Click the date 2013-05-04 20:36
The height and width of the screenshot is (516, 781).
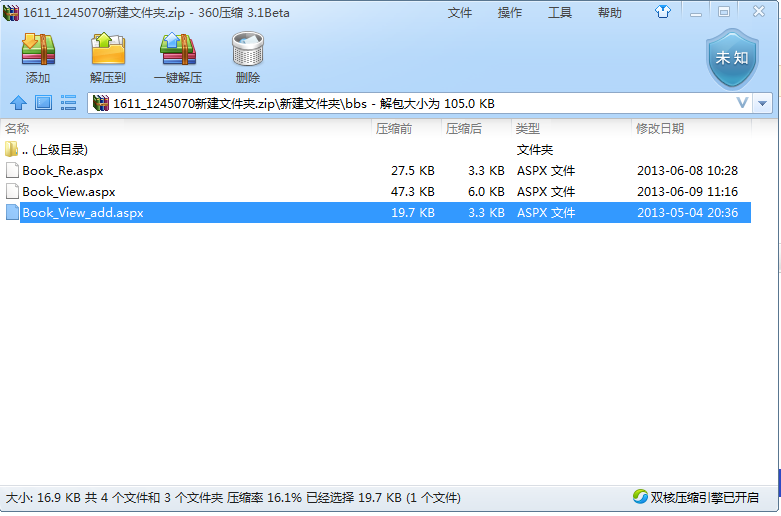click(687, 212)
